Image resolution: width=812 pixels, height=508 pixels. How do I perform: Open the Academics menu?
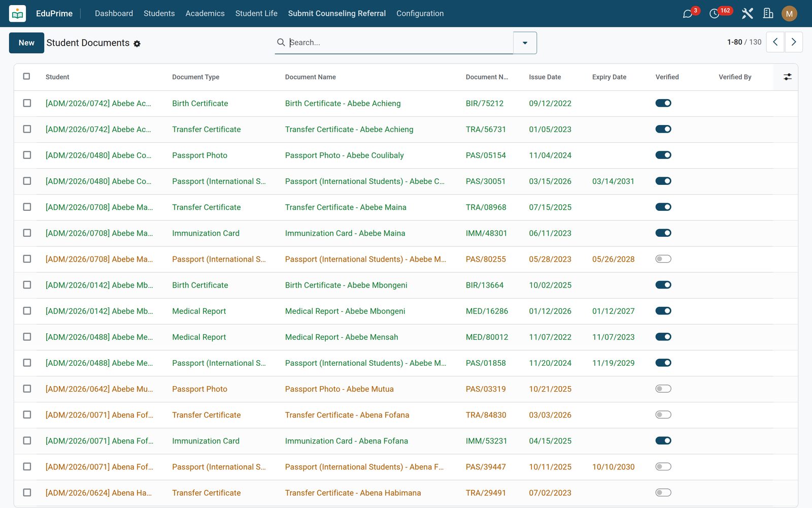[x=205, y=14]
